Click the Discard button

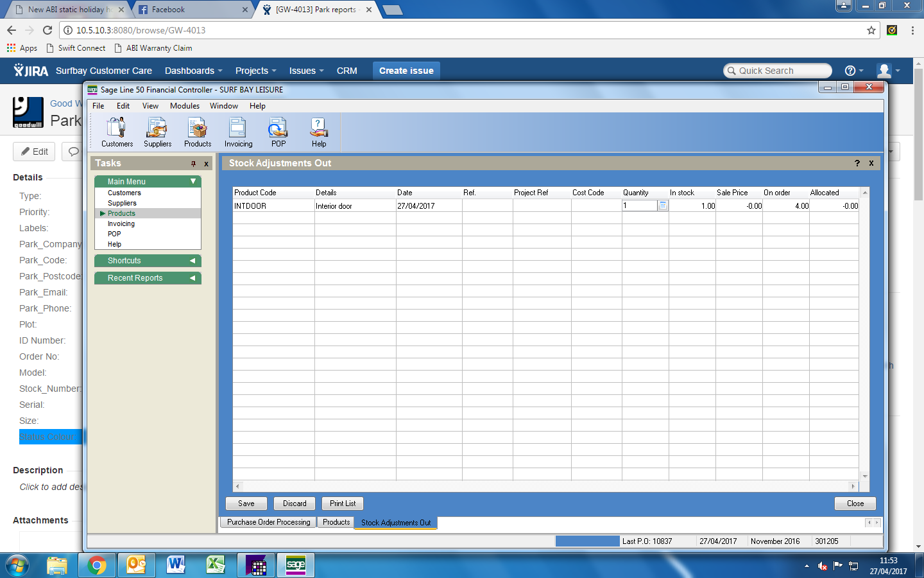tap(295, 504)
